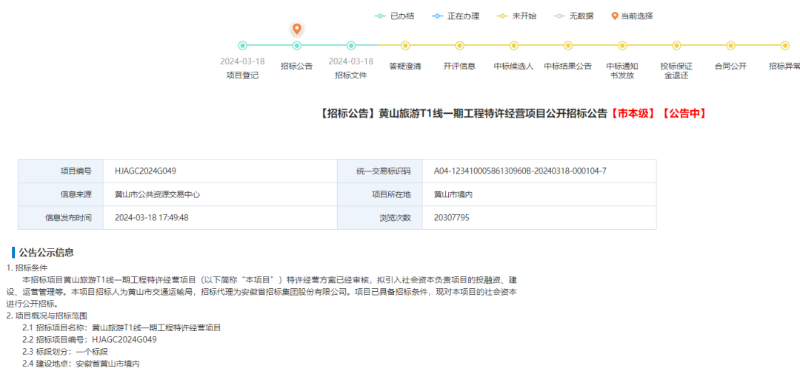Click the 开评信息 timeline node
This screenshot has height=371, width=800.
[x=460, y=46]
